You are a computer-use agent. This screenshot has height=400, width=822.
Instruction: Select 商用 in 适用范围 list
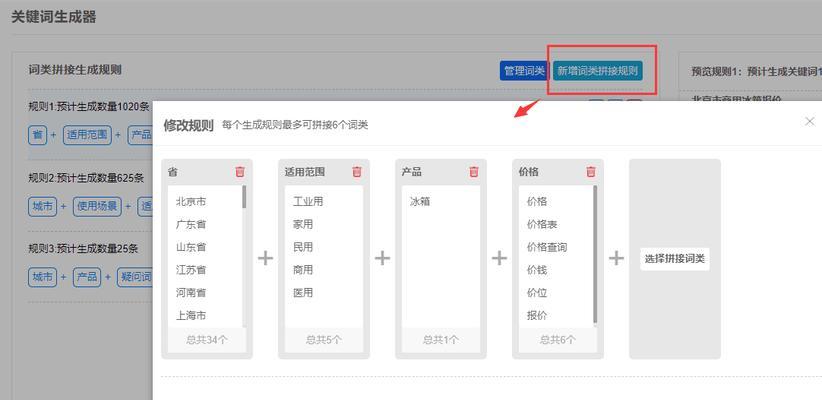tap(303, 270)
